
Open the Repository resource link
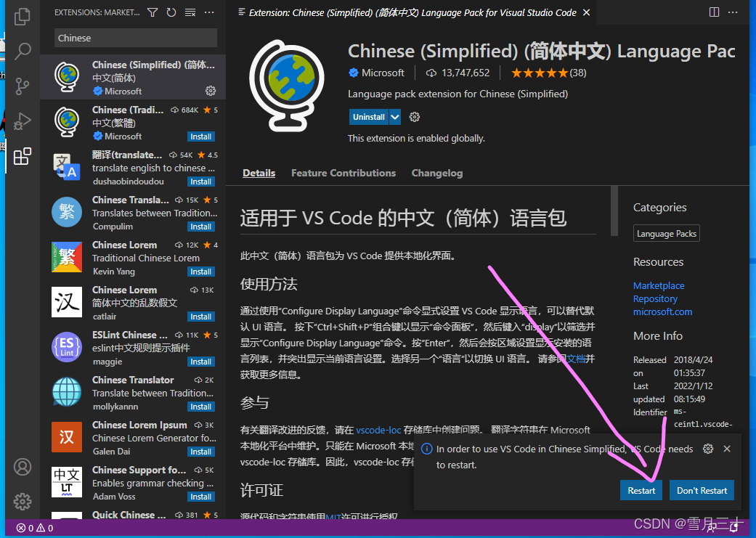coord(655,298)
